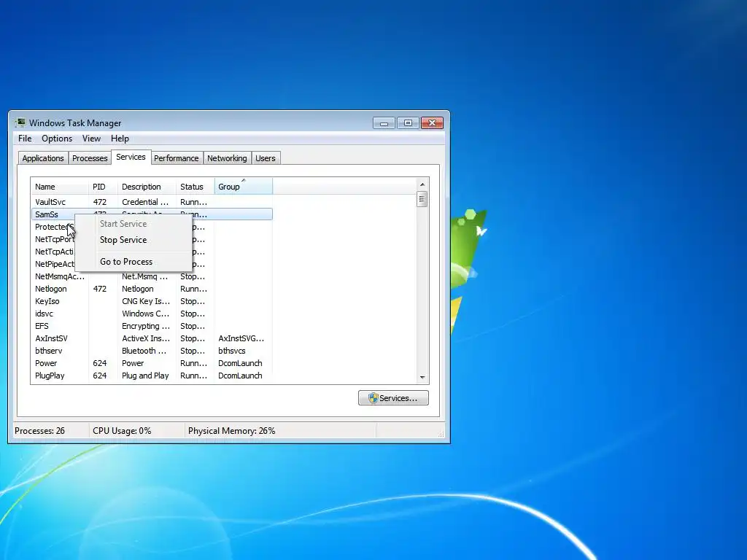Close the Windows Task Manager window
The width and height of the screenshot is (747, 560).
(x=432, y=123)
